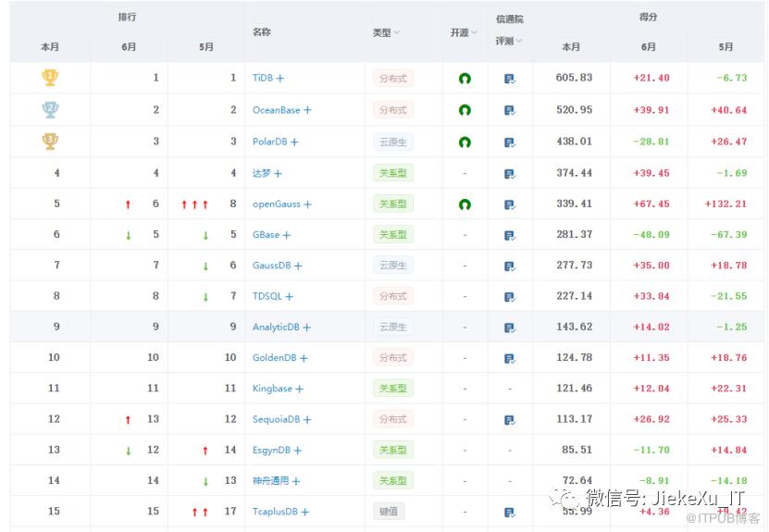The image size is (769, 532).
Task: Open the evaluation report icon for OceanBase
Action: click(x=510, y=111)
